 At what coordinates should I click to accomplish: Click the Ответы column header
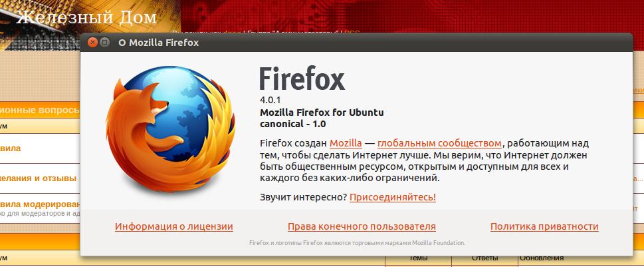(484, 258)
